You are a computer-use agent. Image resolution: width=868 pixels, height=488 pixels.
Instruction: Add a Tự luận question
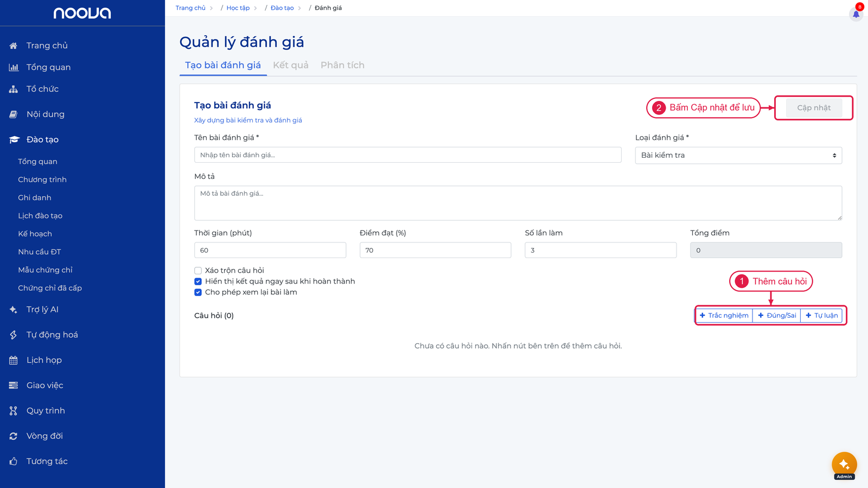point(821,316)
